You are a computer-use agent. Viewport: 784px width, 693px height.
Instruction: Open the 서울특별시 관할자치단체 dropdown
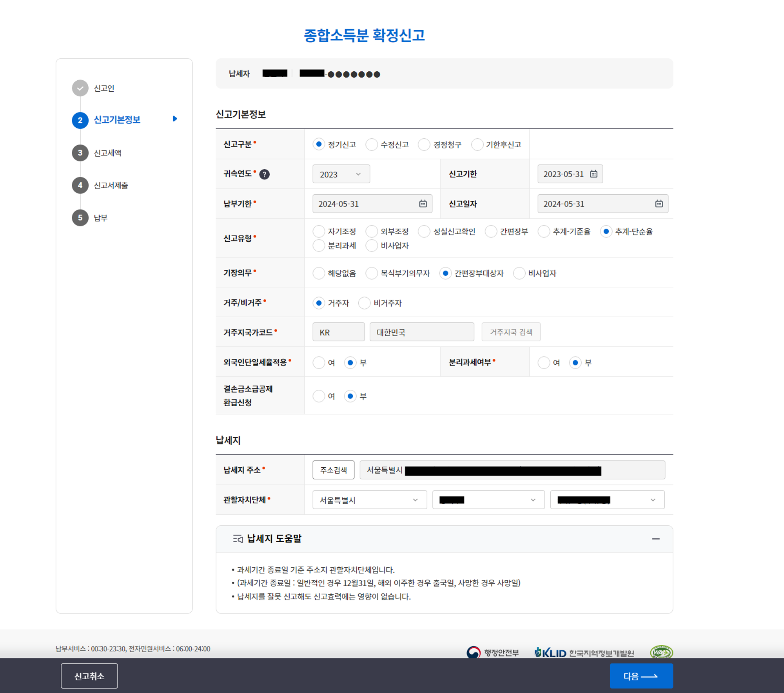click(370, 500)
